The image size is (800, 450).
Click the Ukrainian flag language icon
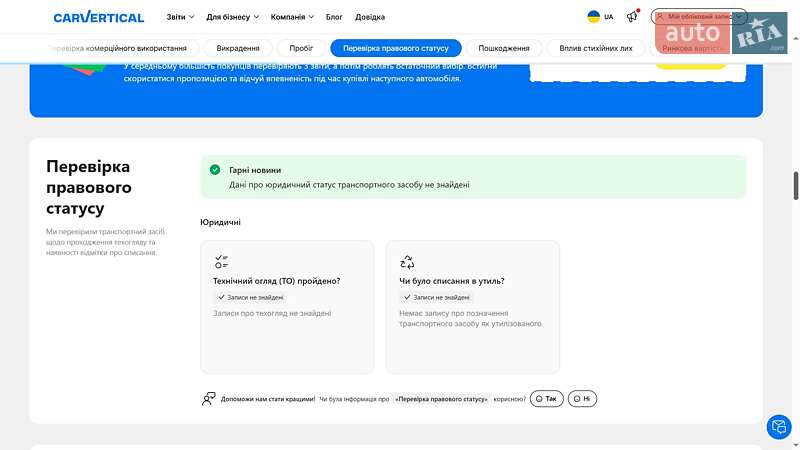coord(594,17)
